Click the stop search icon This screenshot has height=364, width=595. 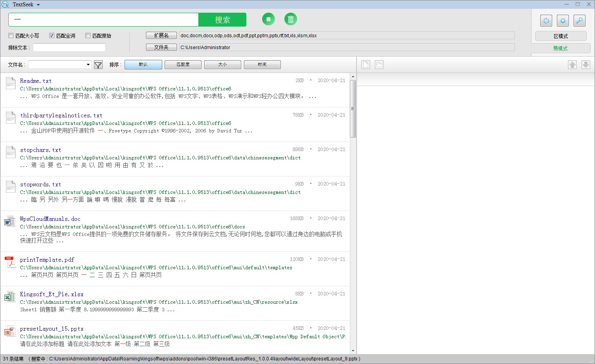[268, 19]
